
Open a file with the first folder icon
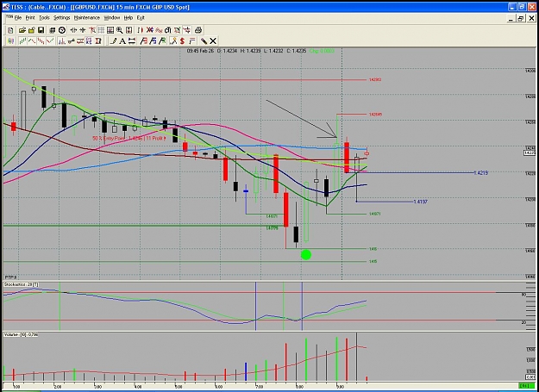pyautogui.click(x=22, y=30)
